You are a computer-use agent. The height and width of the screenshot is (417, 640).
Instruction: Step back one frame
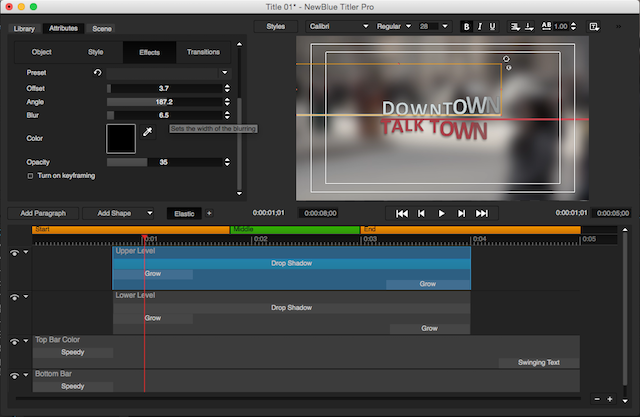[422, 213]
